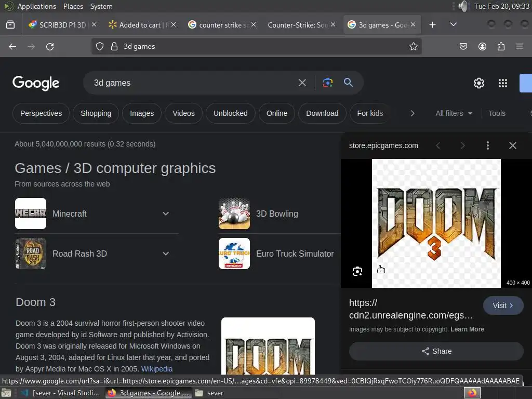Select the Unblocked filter chip
The image size is (532, 399).
tap(230, 113)
